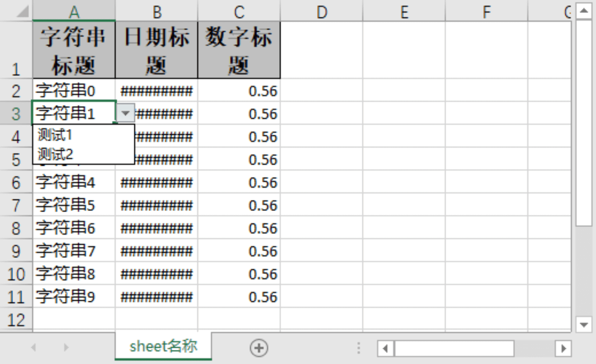The image size is (596, 364).
Task: Click the add new sheet plus icon
Action: pos(259,348)
